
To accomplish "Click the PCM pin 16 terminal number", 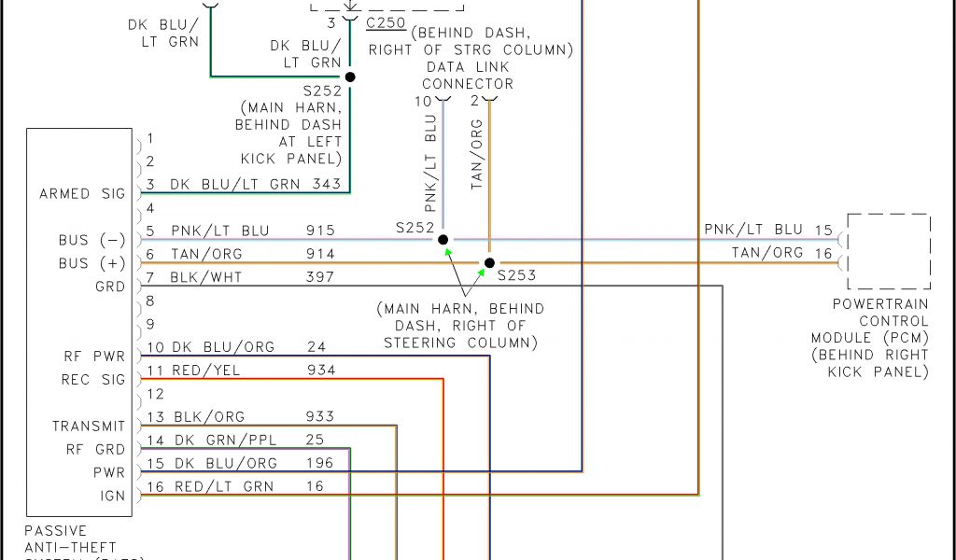I will click(822, 253).
